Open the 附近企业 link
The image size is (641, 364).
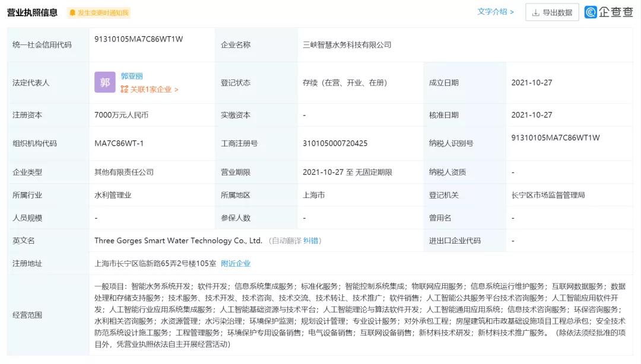tap(236, 263)
